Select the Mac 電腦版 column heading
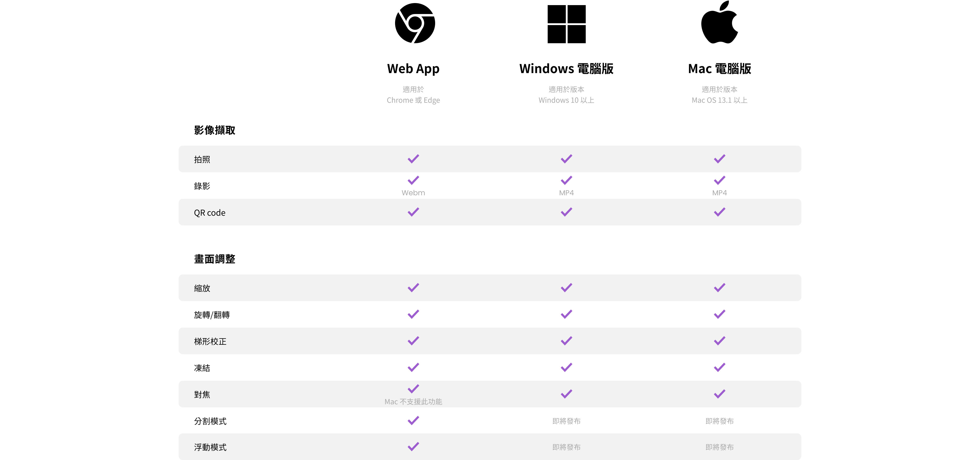 click(719, 69)
